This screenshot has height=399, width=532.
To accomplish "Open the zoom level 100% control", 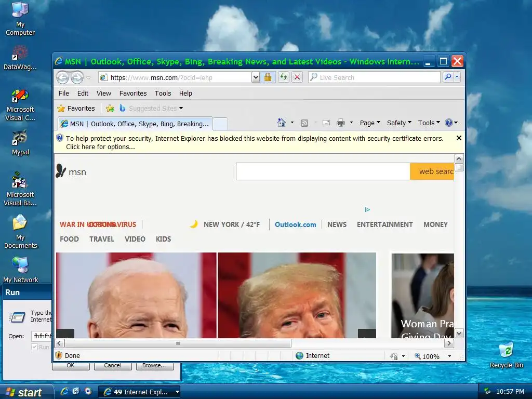I will pyautogui.click(x=427, y=356).
